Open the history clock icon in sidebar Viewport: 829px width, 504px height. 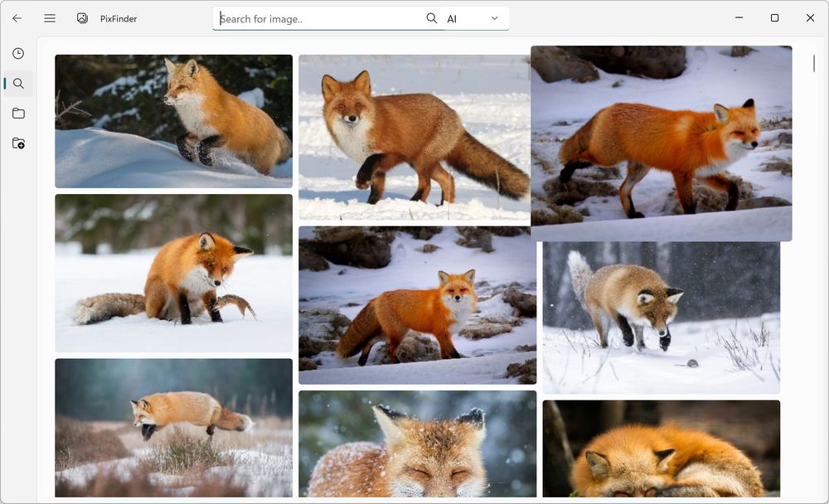pyautogui.click(x=18, y=53)
